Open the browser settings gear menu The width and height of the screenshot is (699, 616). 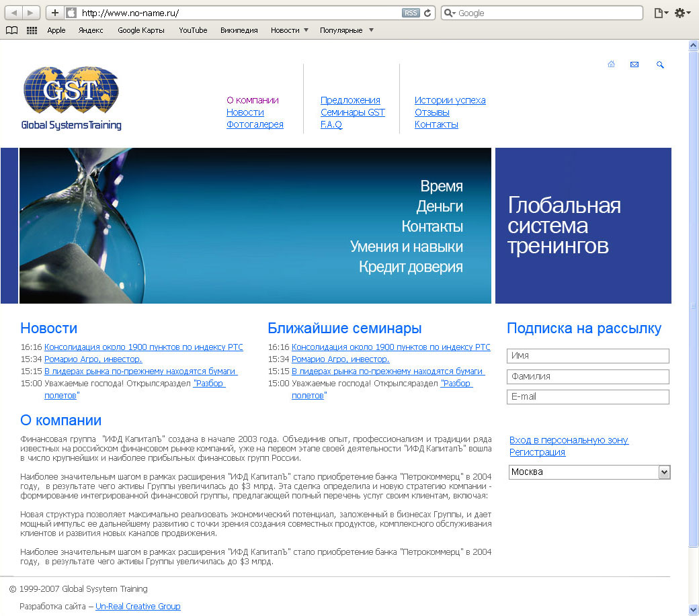(x=682, y=13)
